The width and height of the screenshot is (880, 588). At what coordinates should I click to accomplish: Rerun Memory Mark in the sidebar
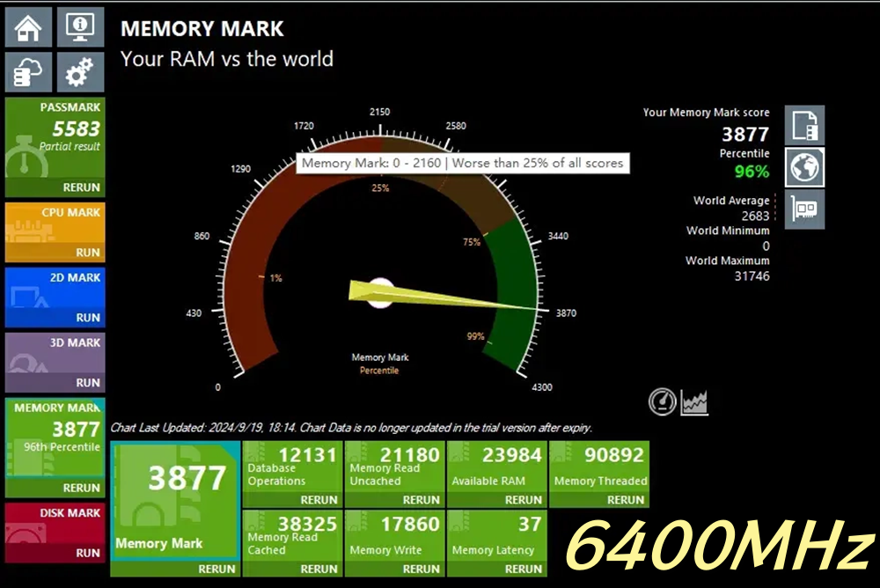(x=81, y=488)
